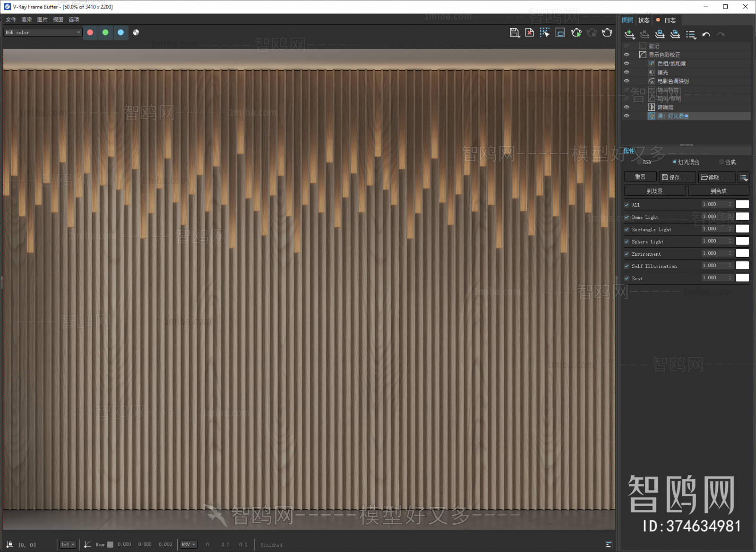This screenshot has width=756, height=552.
Task: Hide the 电影色调映射 layer
Action: click(x=627, y=81)
